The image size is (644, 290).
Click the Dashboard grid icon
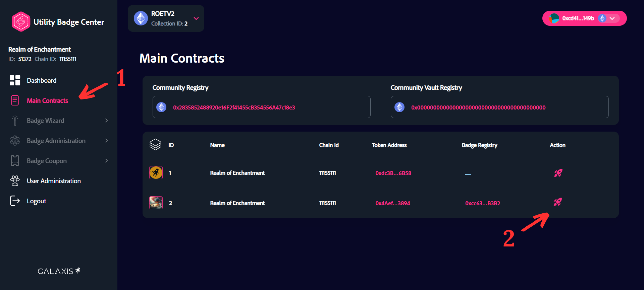click(x=15, y=80)
